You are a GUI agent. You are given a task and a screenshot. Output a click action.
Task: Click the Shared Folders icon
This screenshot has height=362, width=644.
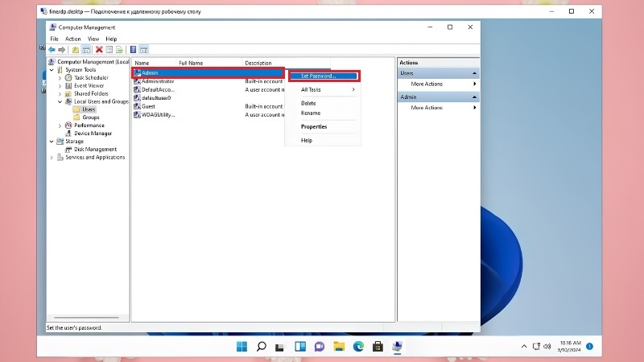pos(68,93)
